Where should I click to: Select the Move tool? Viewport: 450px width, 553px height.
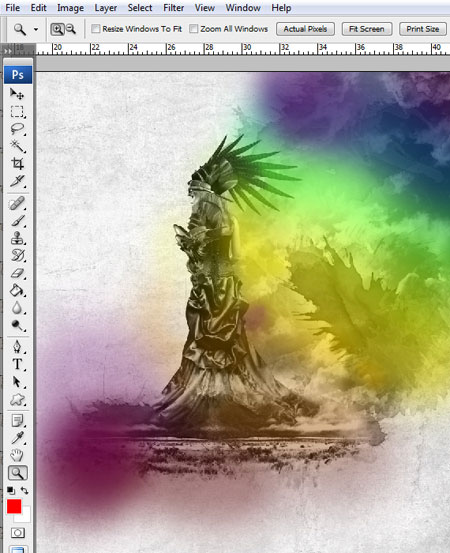tap(17, 94)
